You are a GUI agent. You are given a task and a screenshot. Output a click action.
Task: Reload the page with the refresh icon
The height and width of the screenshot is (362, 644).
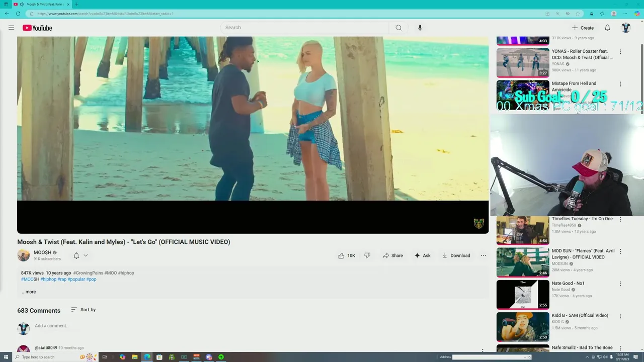tap(18, 14)
